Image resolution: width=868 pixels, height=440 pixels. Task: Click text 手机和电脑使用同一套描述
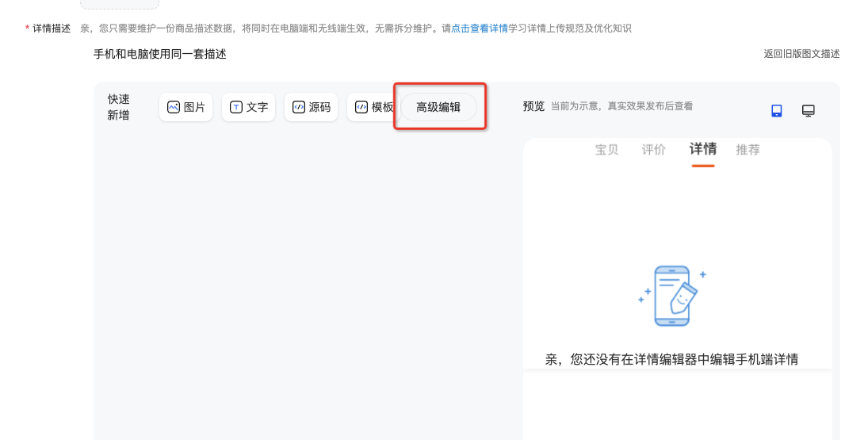tap(160, 54)
